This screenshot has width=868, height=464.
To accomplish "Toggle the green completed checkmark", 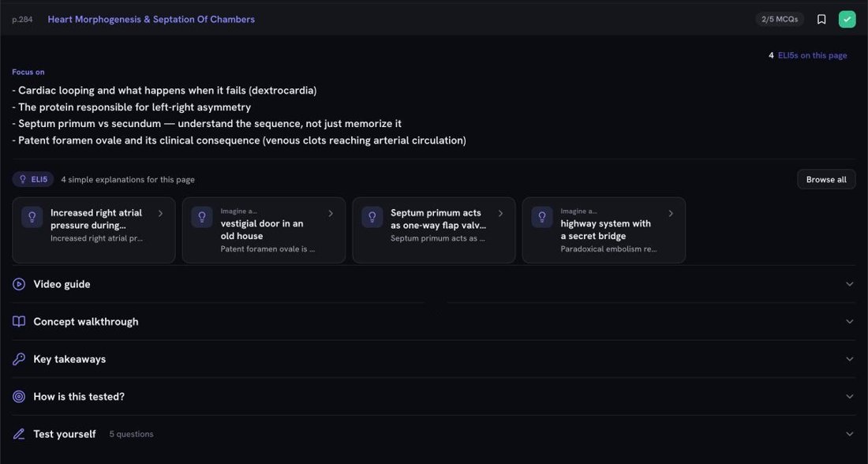I will [x=847, y=20].
